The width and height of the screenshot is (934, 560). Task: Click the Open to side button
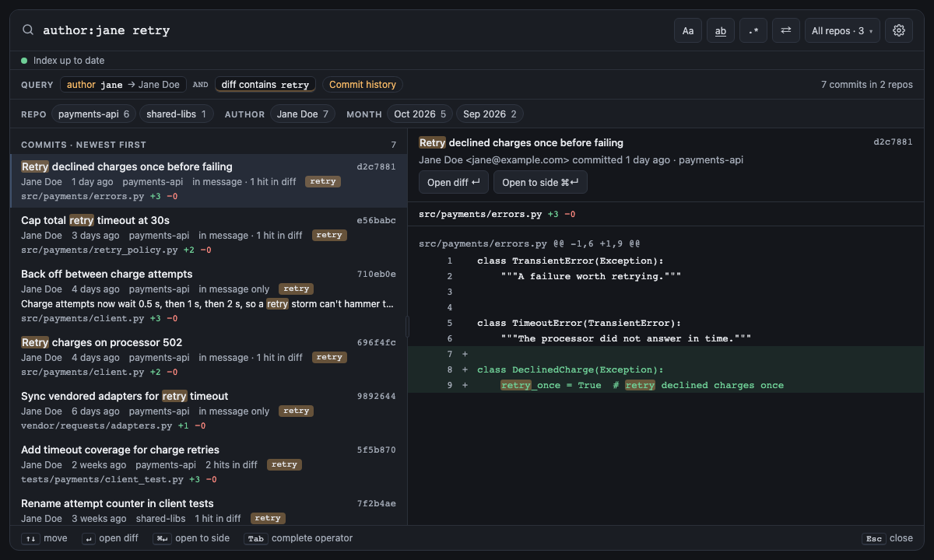pyautogui.click(x=540, y=182)
